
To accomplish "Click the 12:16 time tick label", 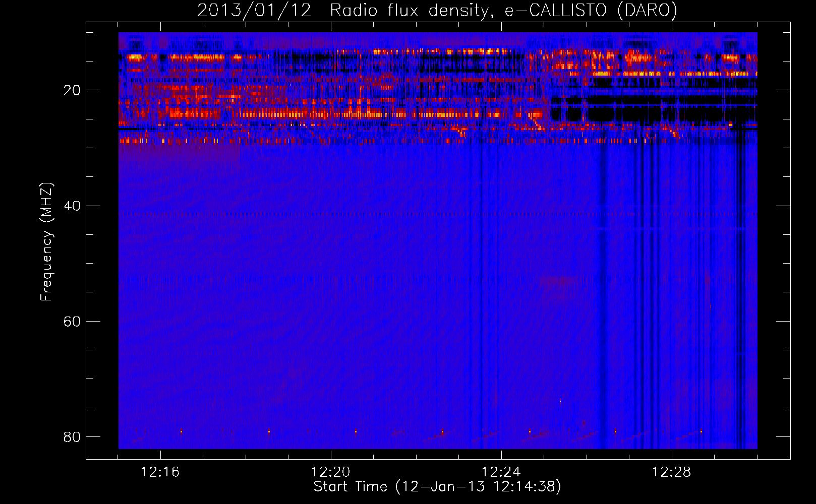I will 160,472.
